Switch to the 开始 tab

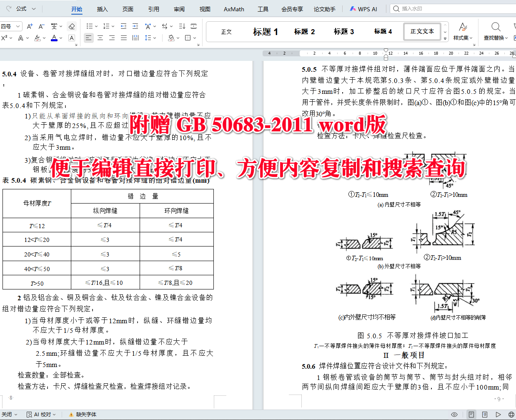coord(77,9)
